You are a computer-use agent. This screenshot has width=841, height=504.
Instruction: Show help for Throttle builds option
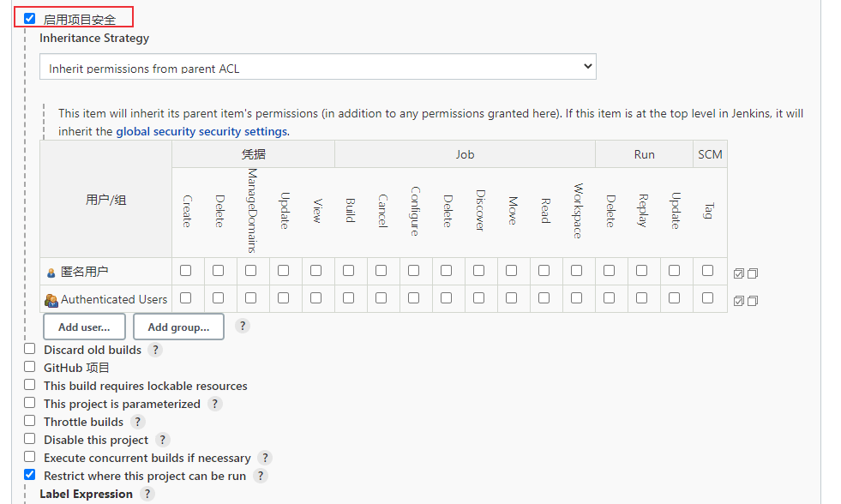click(x=137, y=422)
